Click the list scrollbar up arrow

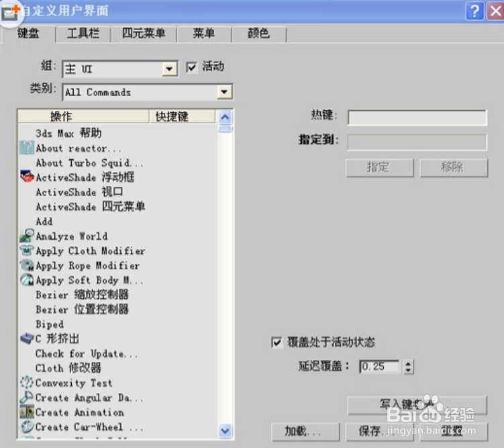click(225, 117)
